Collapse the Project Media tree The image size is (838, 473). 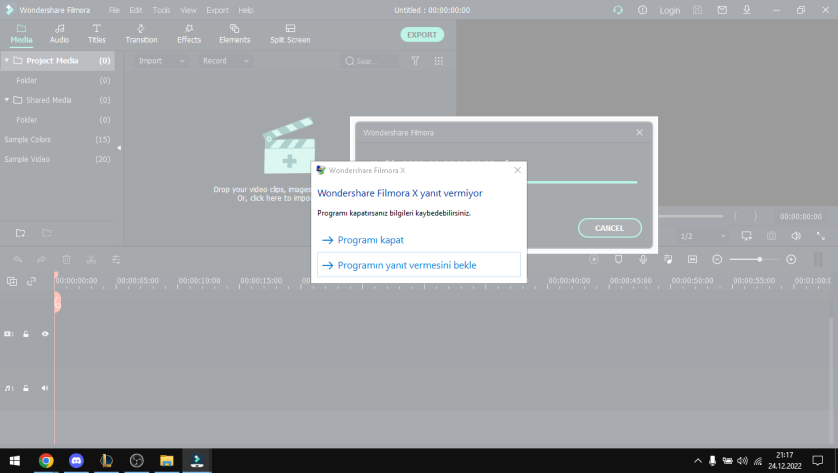click(x=6, y=60)
